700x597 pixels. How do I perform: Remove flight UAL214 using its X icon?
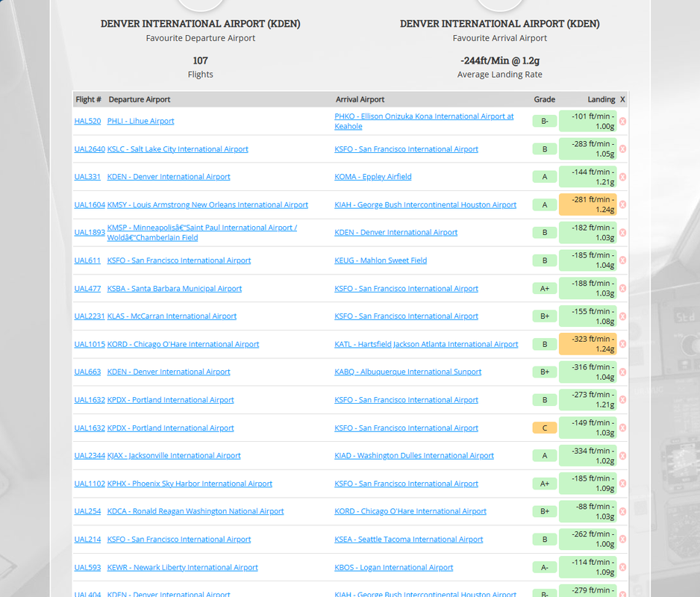click(x=622, y=540)
